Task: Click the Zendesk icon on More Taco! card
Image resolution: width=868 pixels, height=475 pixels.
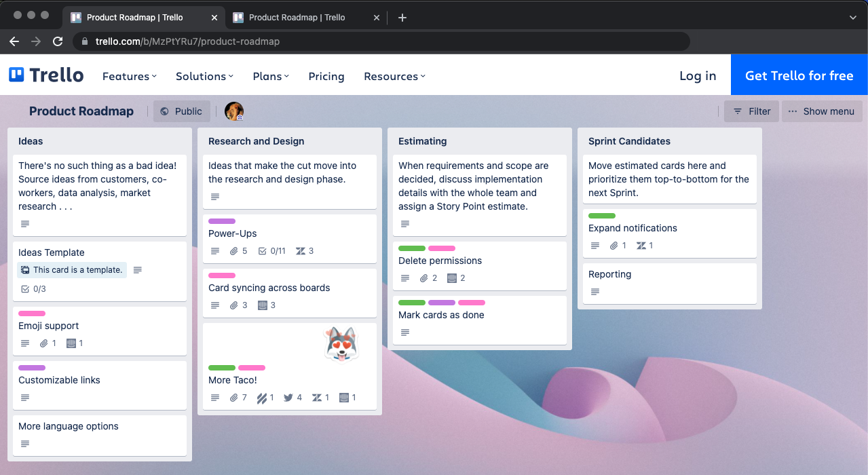Action: [317, 398]
